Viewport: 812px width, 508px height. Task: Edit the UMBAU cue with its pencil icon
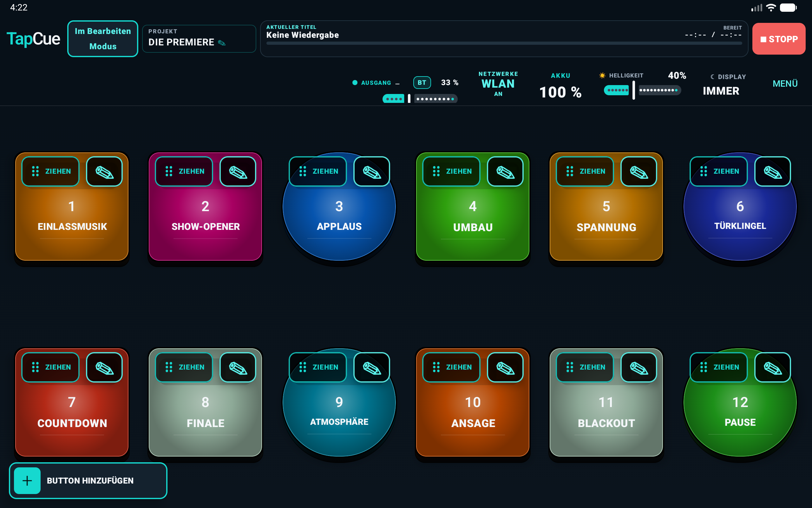pos(505,171)
